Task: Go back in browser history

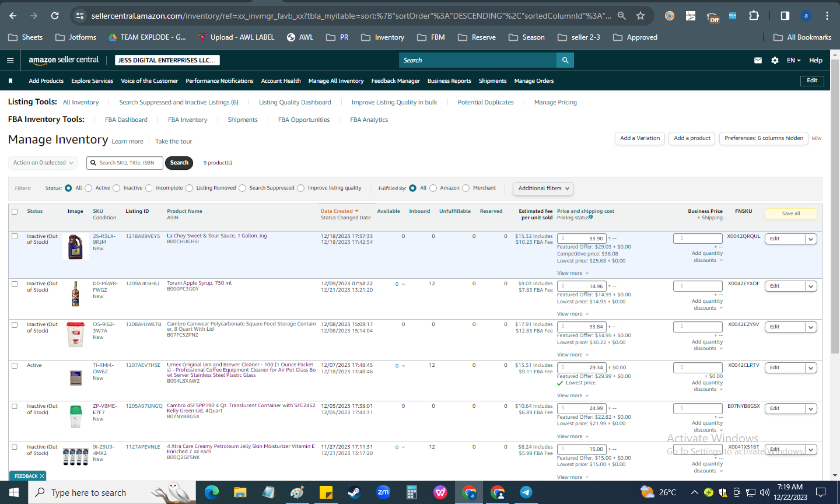Action: click(13, 16)
